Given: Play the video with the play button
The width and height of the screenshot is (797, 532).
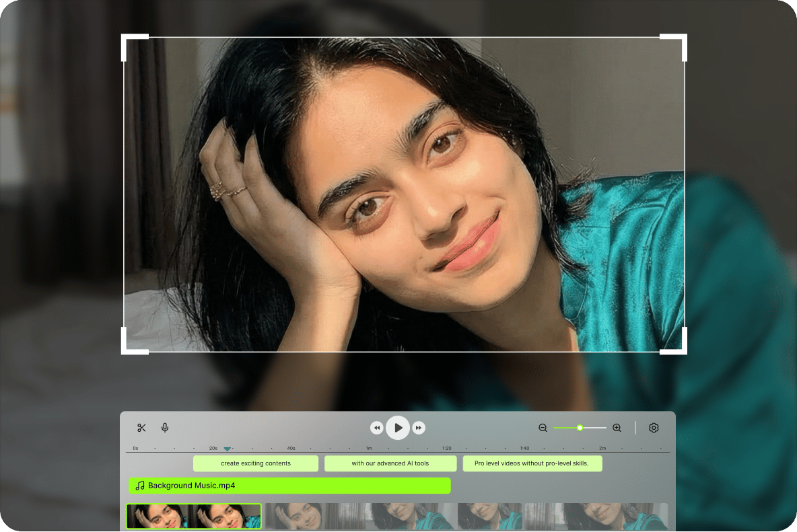Looking at the screenshot, I should tap(398, 428).
